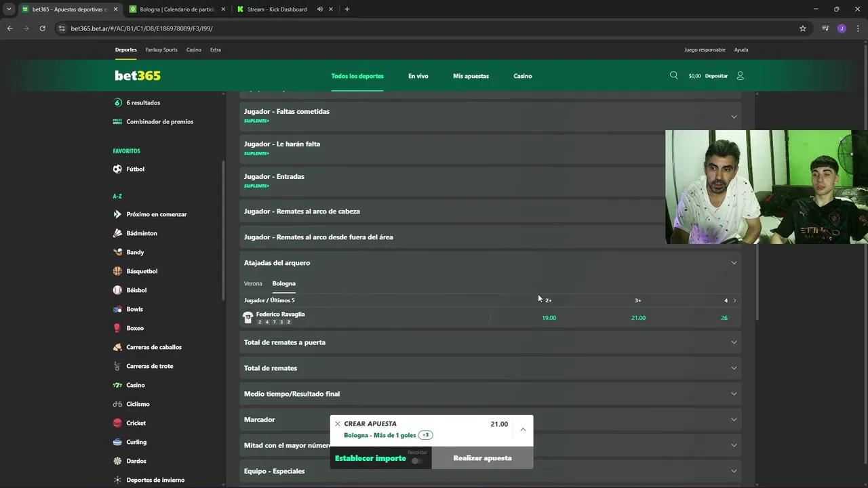Image resolution: width=868 pixels, height=488 pixels.
Task: Open the Ayuda link
Action: (x=741, y=49)
